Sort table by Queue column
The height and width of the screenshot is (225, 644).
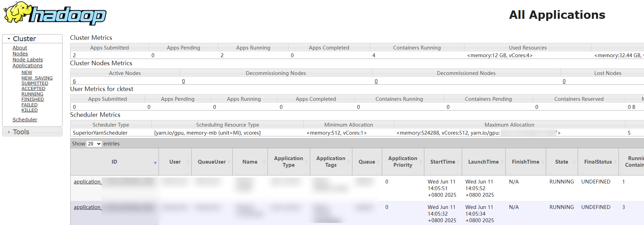click(367, 162)
